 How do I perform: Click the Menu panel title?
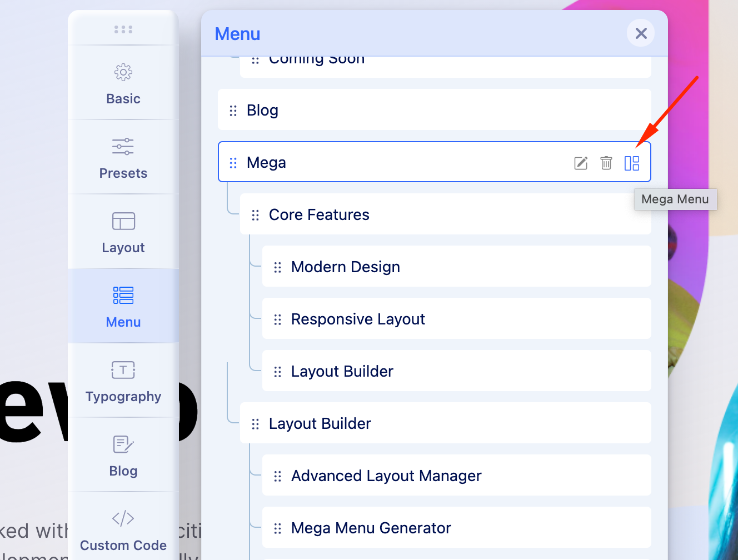pyautogui.click(x=237, y=34)
